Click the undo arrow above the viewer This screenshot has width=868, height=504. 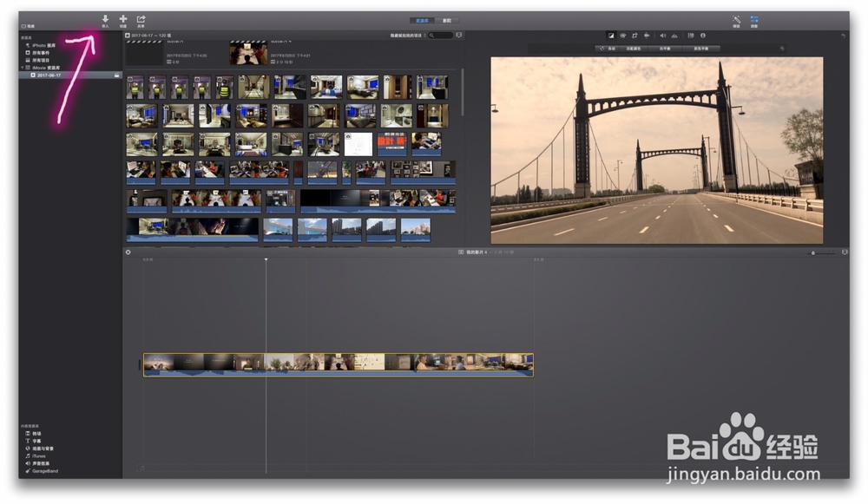coord(843,36)
